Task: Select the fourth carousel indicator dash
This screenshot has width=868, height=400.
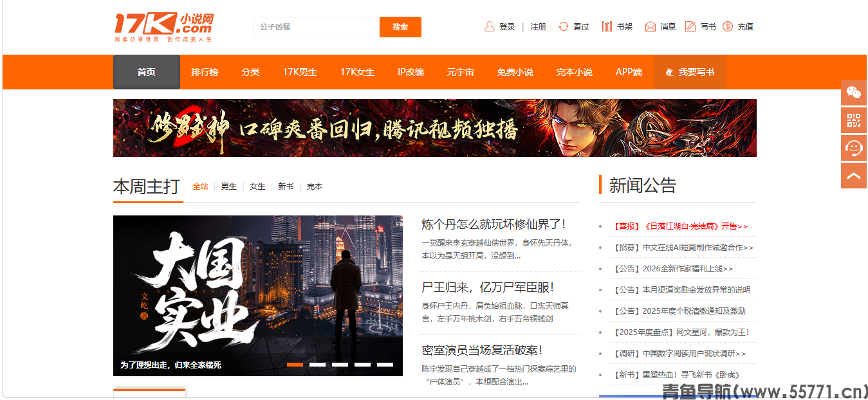Action: tap(362, 365)
